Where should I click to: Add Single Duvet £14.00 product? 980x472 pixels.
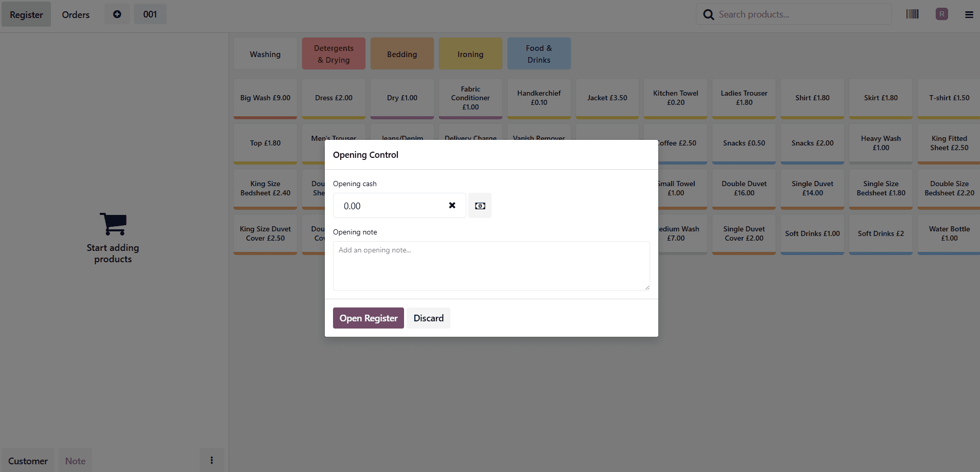812,189
